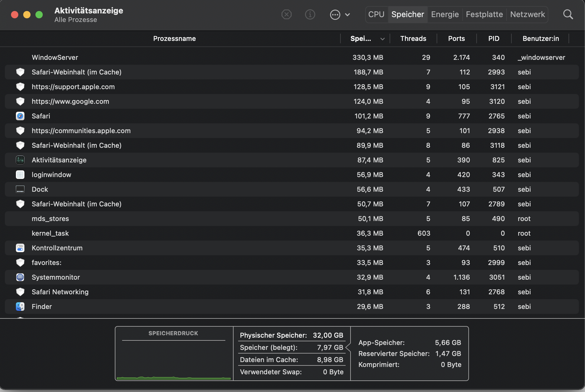Screen dimensions: 585x392
Task: Sort by the PID column header
Action: click(494, 39)
